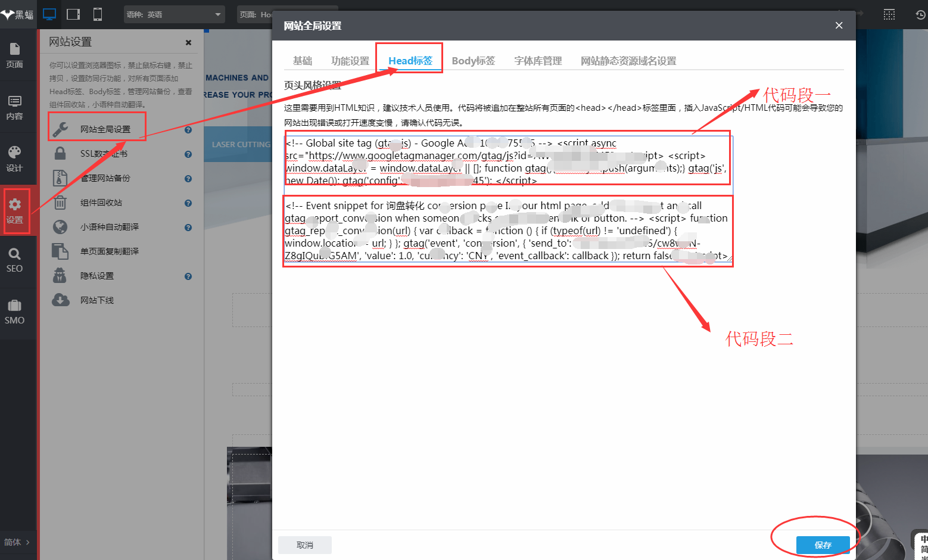This screenshot has height=560, width=928.
Task: Open the 语种 language dropdown
Action: (174, 14)
